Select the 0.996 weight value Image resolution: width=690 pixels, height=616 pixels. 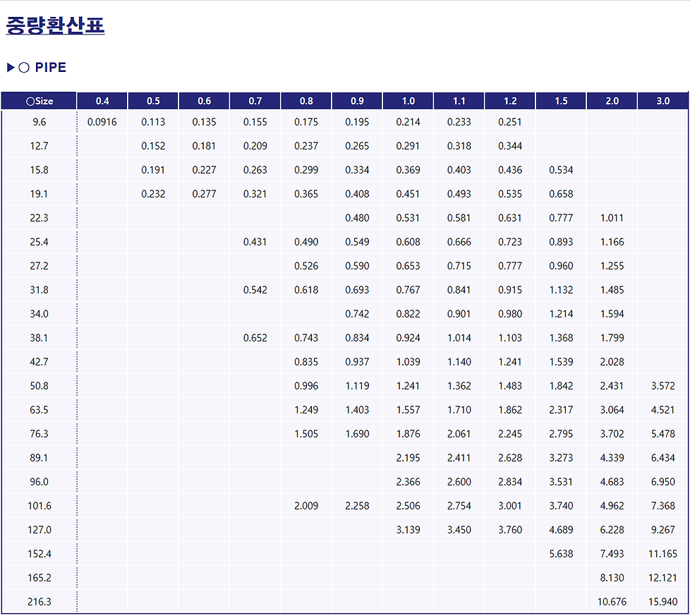click(306, 386)
